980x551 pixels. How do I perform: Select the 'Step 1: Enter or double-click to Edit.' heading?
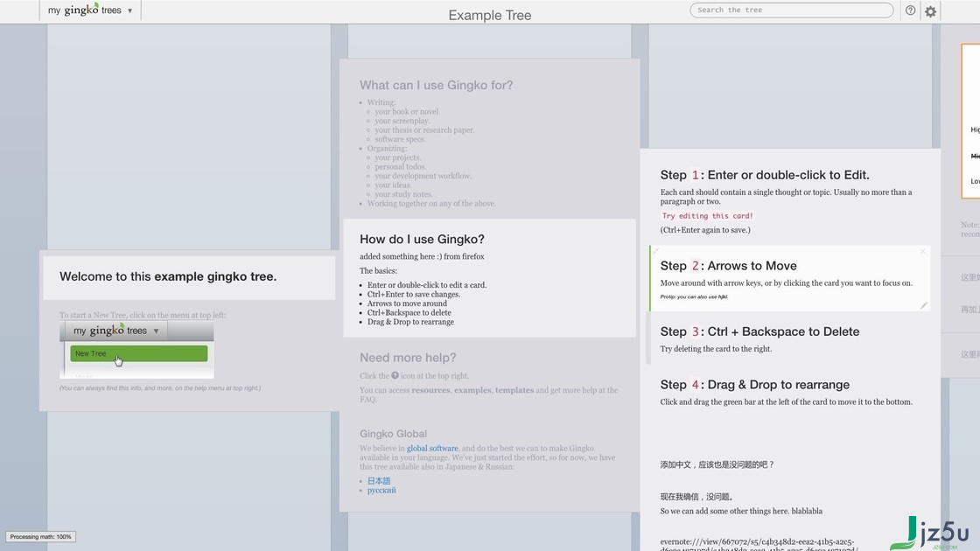click(x=765, y=176)
